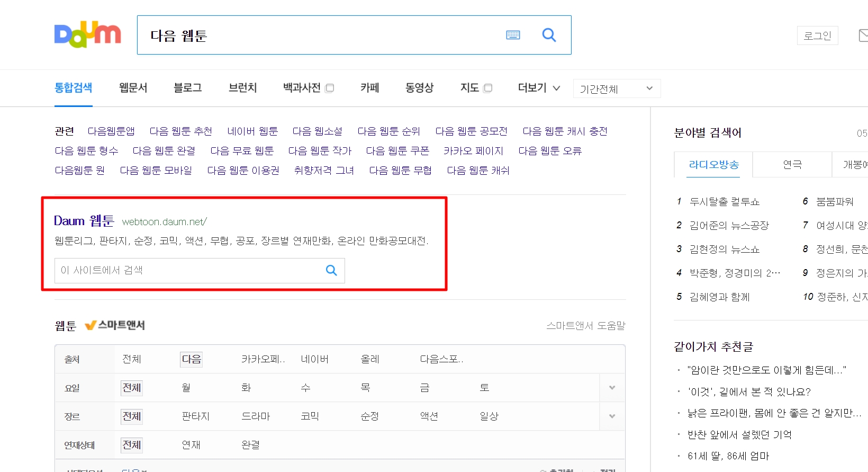Image resolution: width=868 pixels, height=472 pixels.
Task: Click the Daum logo
Action: 88,34
